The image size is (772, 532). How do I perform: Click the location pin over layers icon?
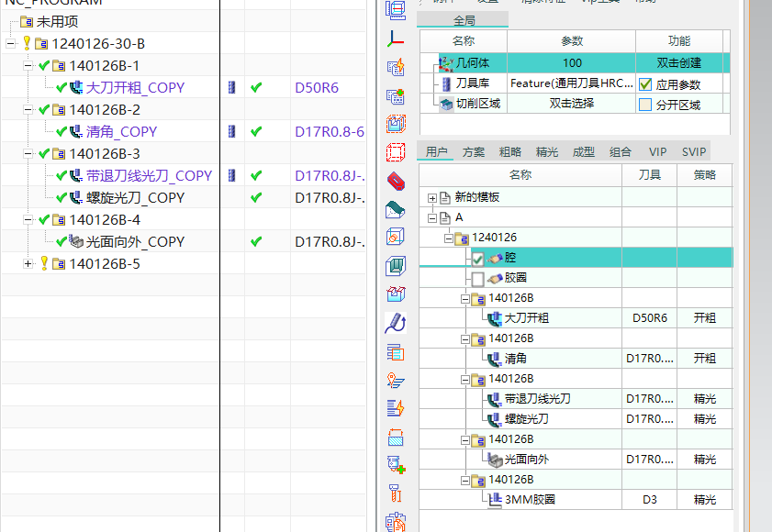click(396, 380)
